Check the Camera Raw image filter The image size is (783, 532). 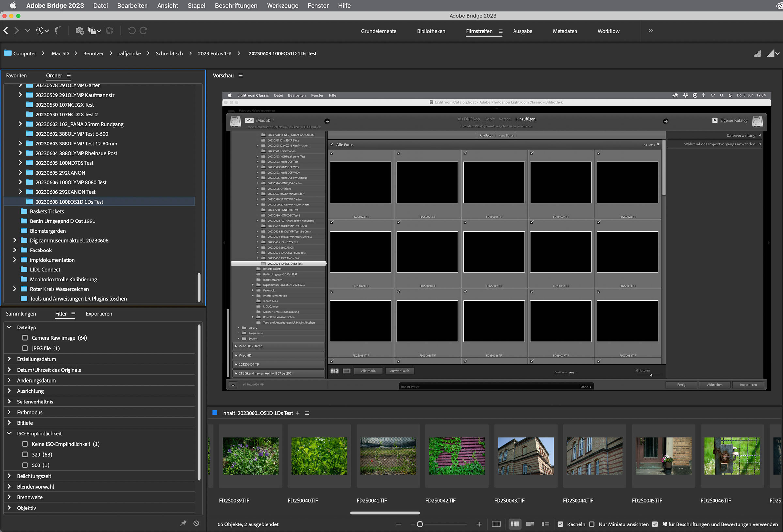coord(25,338)
